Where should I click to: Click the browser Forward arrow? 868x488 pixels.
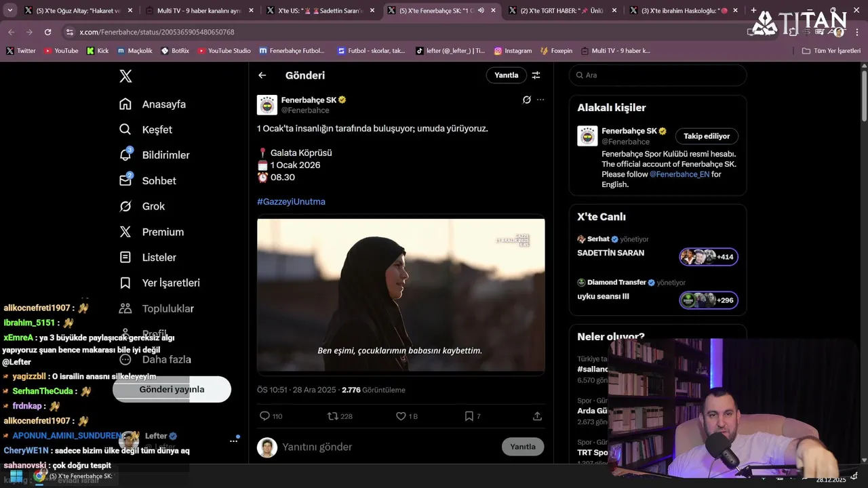[29, 32]
